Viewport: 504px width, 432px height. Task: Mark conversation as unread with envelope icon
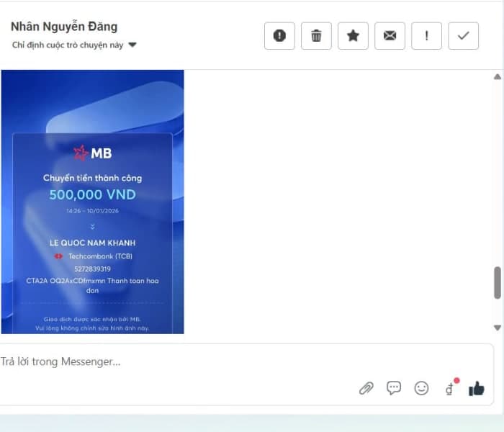(x=390, y=36)
